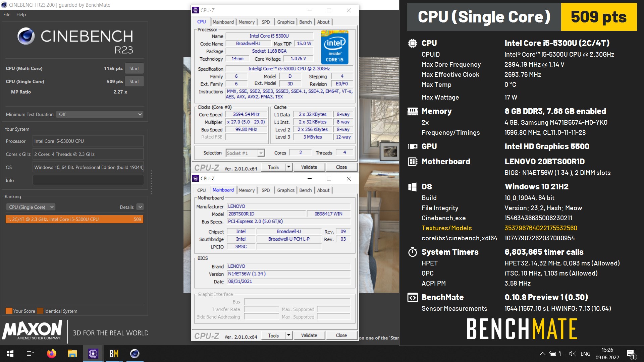
Task: Click the Cinebench title bar app icon
Action: (x=4, y=5)
